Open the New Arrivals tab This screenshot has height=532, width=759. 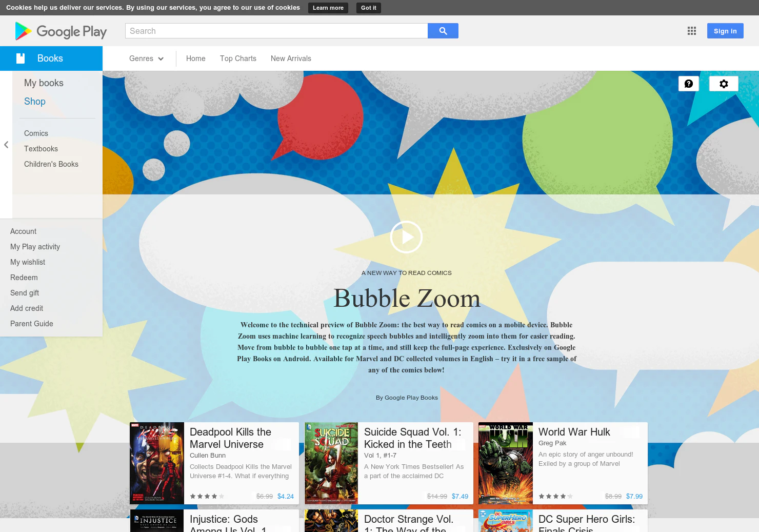[291, 58]
